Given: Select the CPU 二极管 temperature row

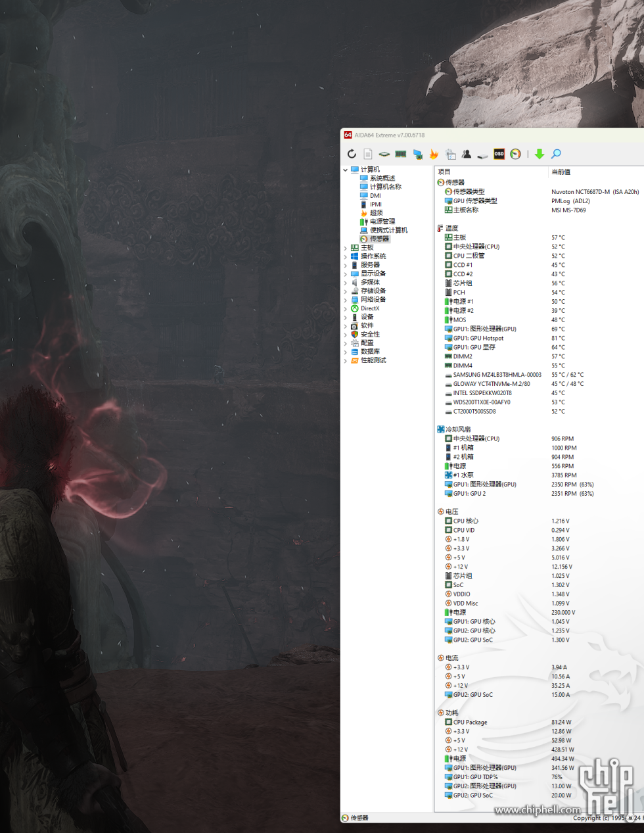Looking at the screenshot, I should [539, 256].
